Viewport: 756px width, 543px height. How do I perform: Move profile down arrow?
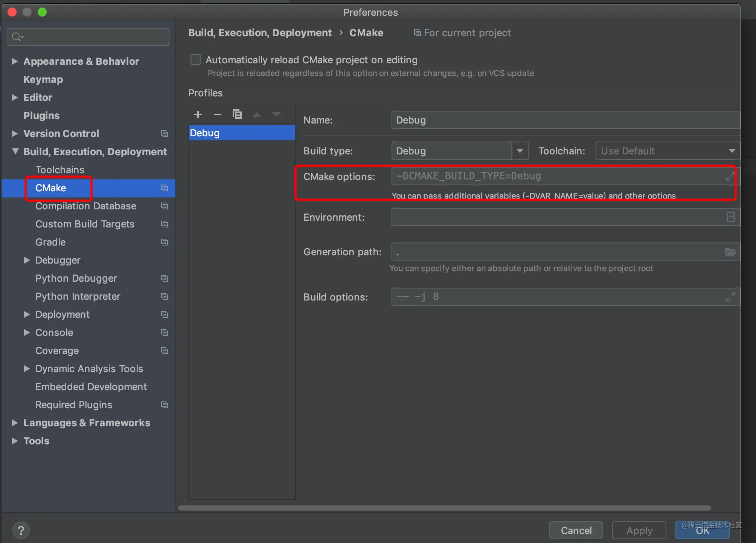pos(276,114)
